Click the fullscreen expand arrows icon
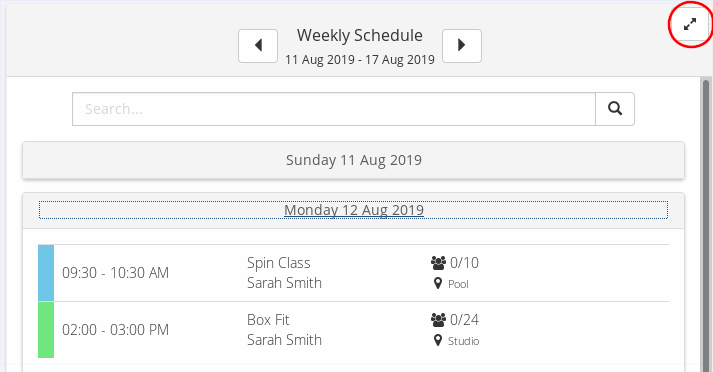713x372 pixels. pyautogui.click(x=690, y=24)
